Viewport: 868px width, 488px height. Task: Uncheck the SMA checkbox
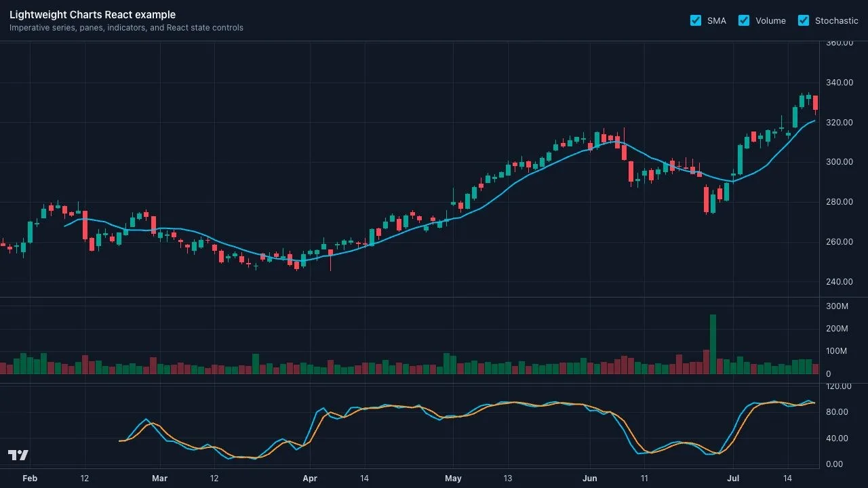pos(696,20)
